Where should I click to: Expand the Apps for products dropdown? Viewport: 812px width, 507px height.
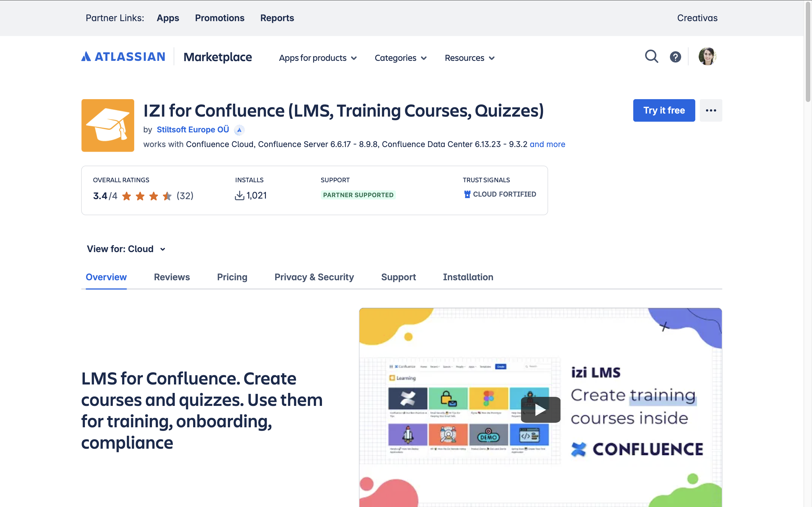point(317,58)
